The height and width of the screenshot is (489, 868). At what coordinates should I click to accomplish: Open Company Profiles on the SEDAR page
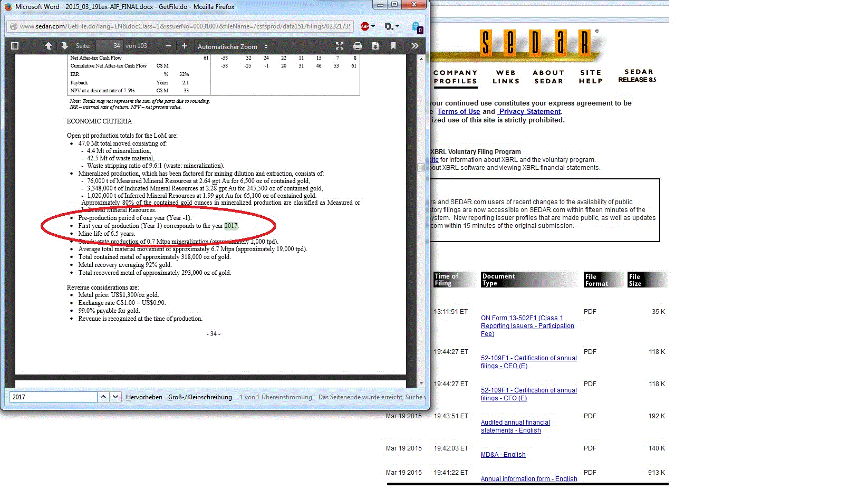click(456, 77)
